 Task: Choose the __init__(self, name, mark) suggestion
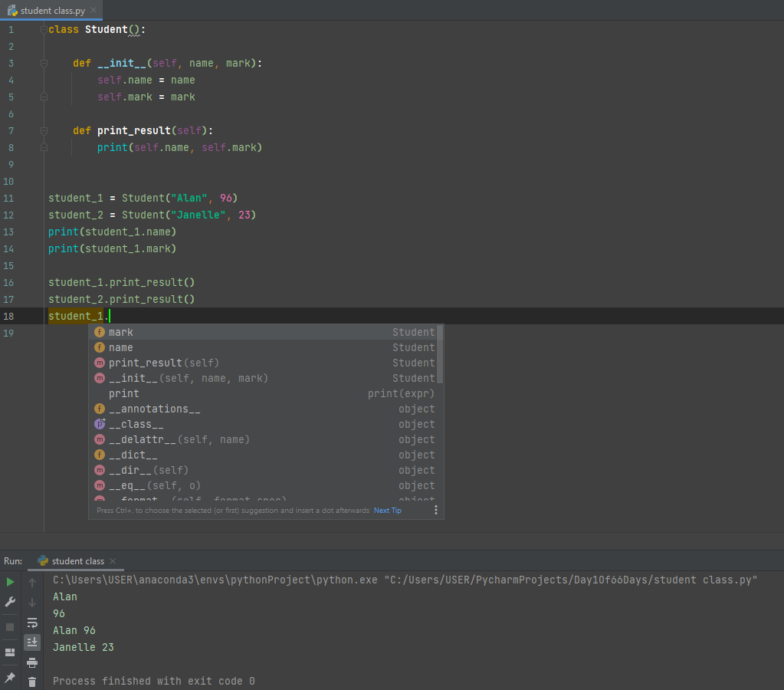click(263, 378)
